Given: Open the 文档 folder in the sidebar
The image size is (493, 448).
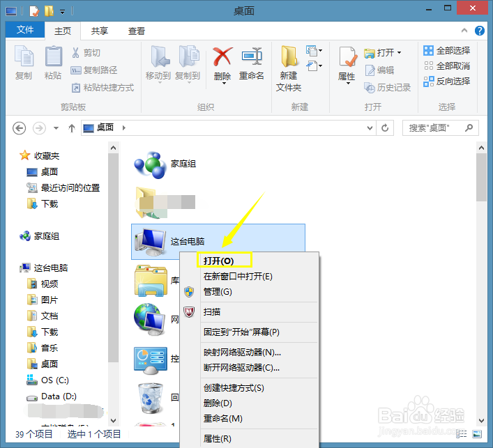Looking at the screenshot, I should point(43,316).
